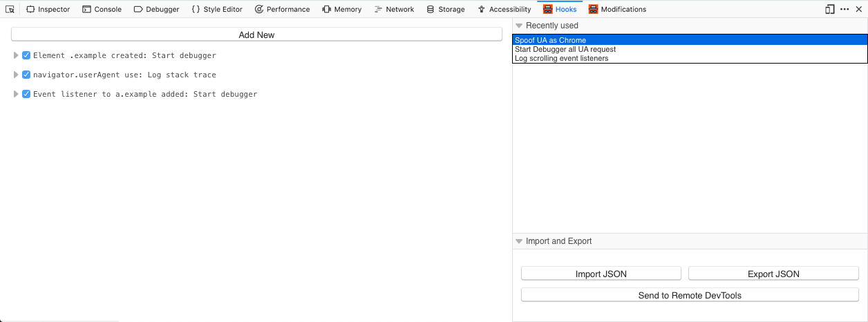The height and width of the screenshot is (322, 868).
Task: Collapse the Import and Export section
Action: (519, 241)
